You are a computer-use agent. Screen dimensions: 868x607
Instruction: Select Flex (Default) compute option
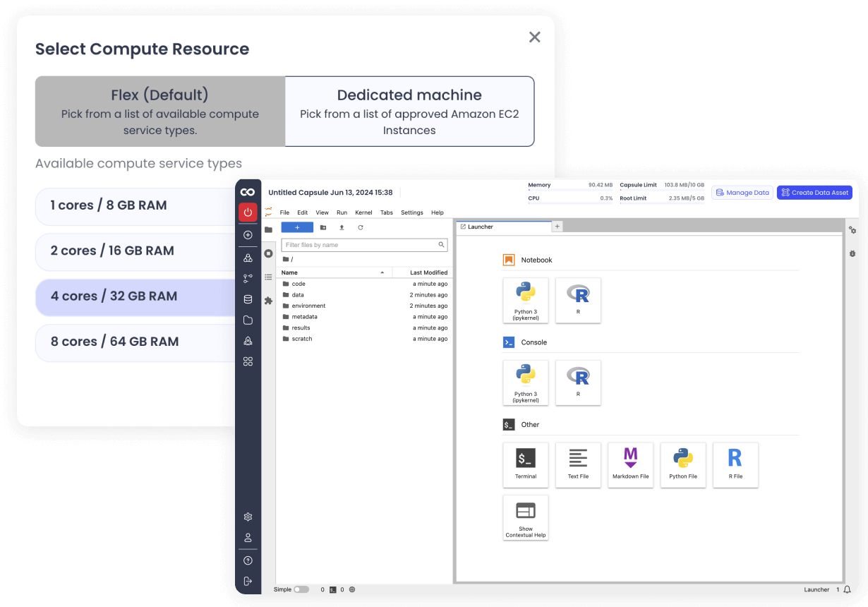point(159,111)
